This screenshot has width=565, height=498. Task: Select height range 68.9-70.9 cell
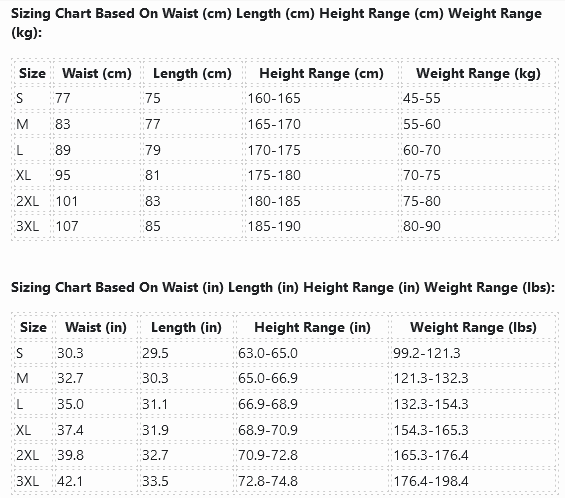268,430
